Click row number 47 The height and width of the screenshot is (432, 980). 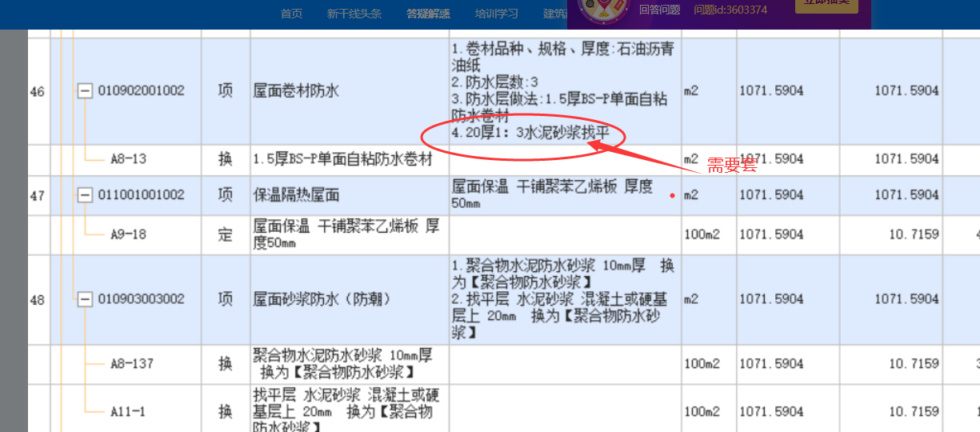point(38,195)
